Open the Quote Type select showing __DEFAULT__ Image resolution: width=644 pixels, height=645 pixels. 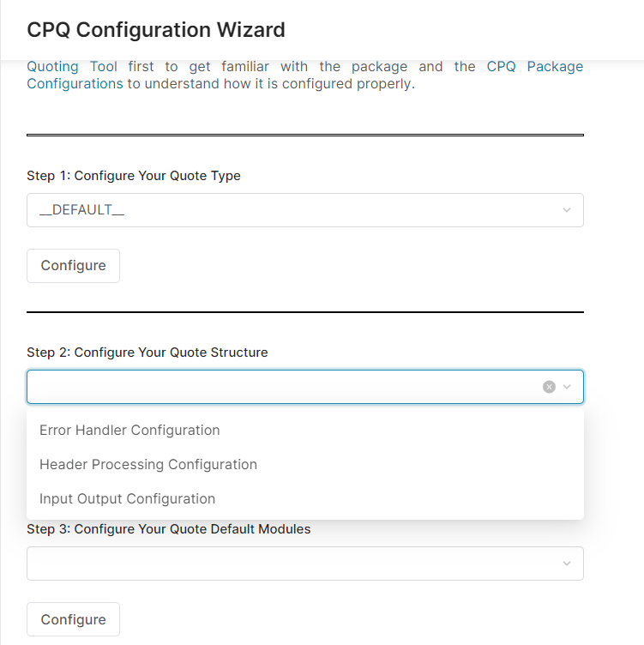(x=292, y=210)
